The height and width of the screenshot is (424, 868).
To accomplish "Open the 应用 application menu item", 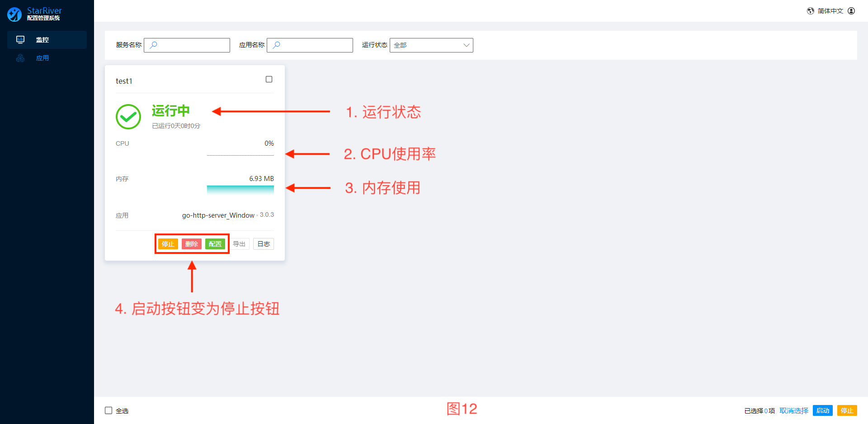I will [x=47, y=58].
